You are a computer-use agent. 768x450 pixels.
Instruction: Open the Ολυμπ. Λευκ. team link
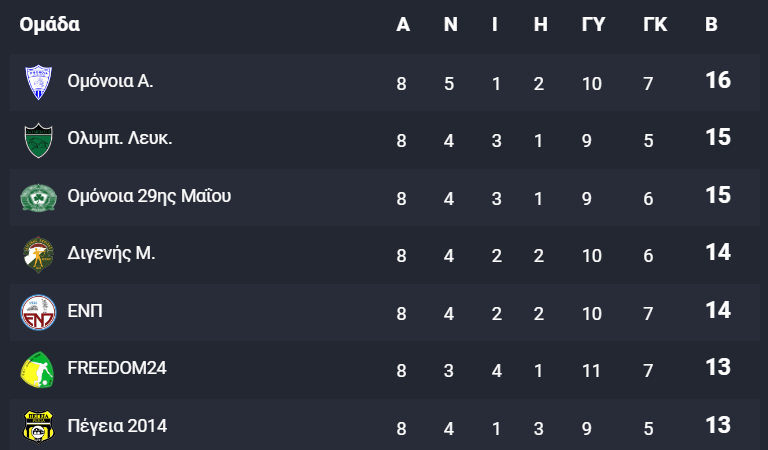pos(120,139)
